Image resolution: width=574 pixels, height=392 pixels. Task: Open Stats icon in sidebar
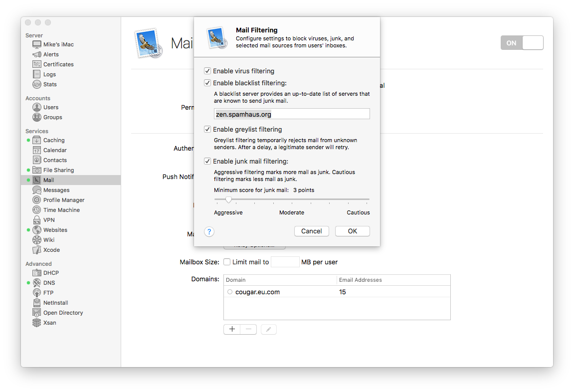[36, 84]
